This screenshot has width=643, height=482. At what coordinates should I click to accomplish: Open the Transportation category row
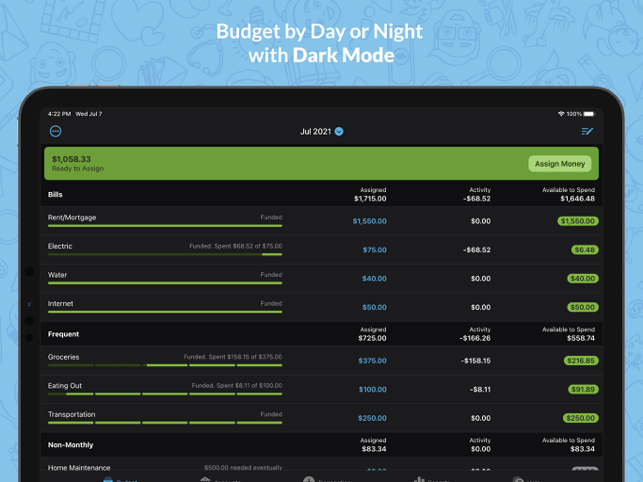[x=322, y=418]
